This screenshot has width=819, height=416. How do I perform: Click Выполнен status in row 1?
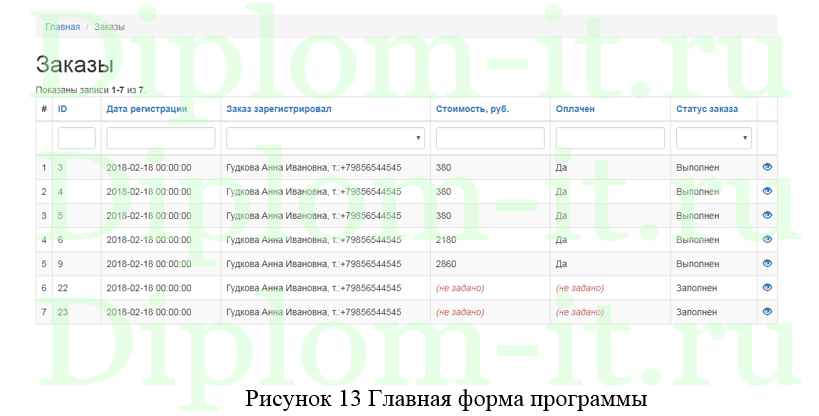697,168
